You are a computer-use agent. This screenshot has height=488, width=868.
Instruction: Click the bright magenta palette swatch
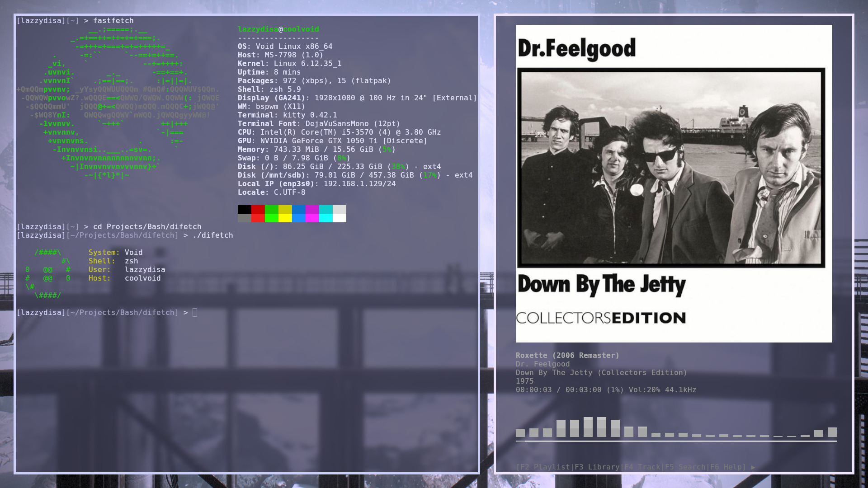(x=312, y=218)
